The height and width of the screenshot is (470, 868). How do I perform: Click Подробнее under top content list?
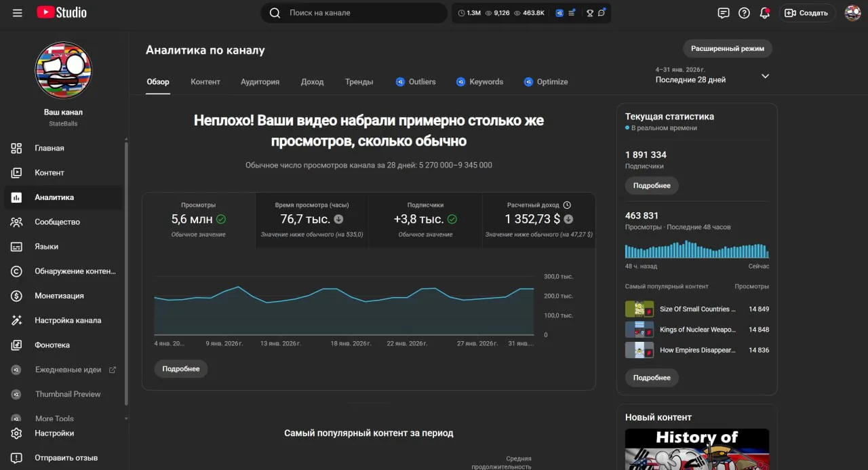(x=652, y=378)
